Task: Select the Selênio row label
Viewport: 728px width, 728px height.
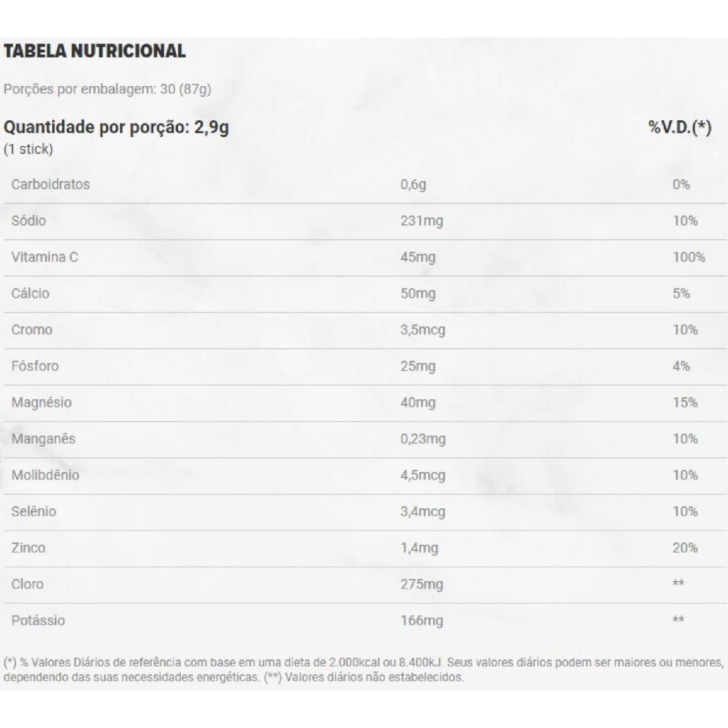Action: 33,512
